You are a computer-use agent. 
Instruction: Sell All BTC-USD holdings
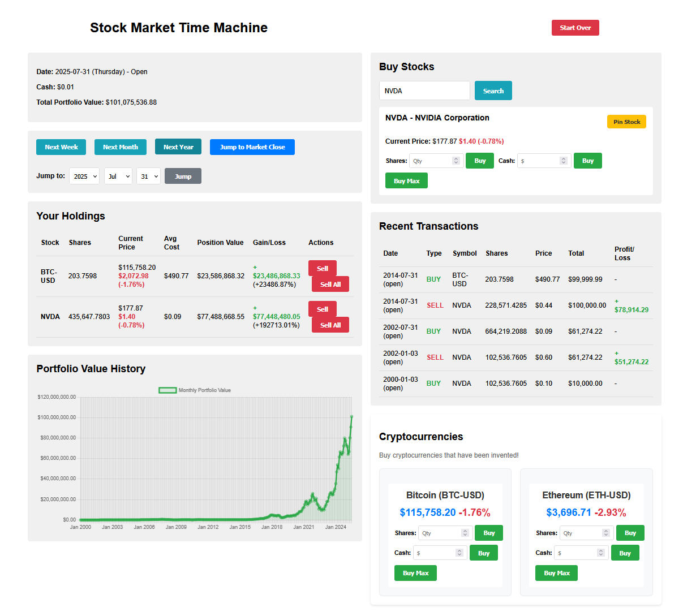[x=330, y=285]
